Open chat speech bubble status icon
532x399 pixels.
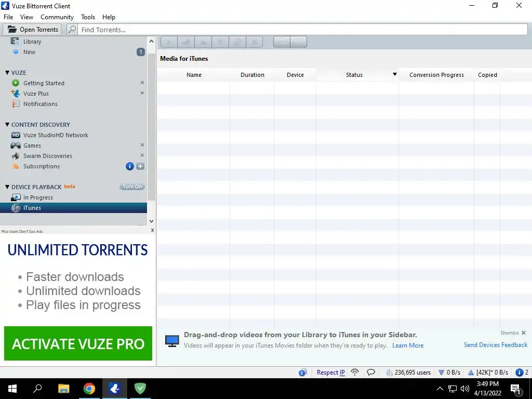pos(371,373)
